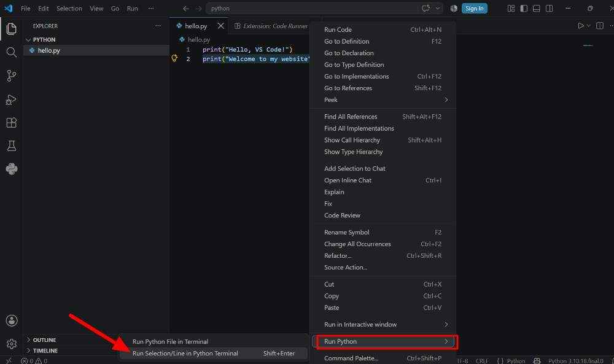Open the Python extension view
This screenshot has height=364, width=614.
pos(11,169)
